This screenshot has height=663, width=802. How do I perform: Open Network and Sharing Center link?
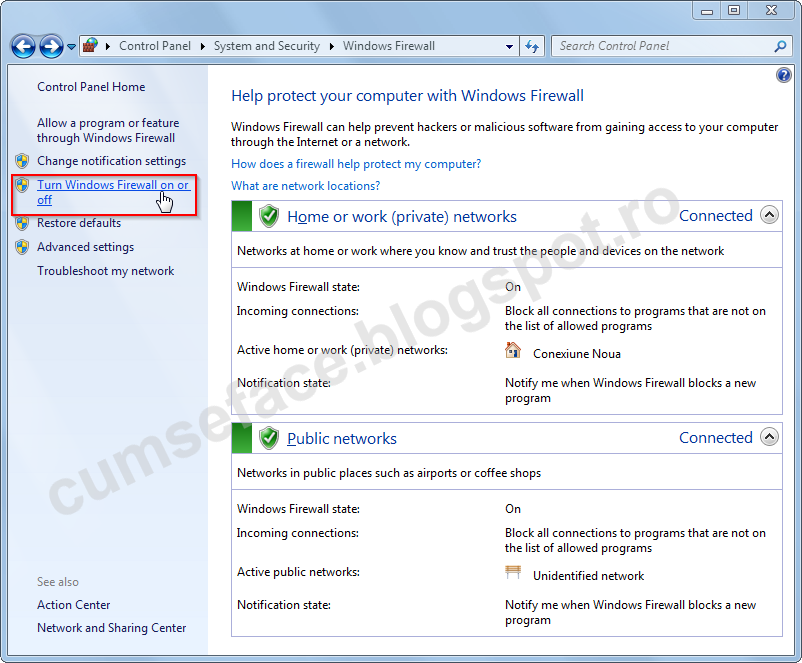tap(112, 628)
